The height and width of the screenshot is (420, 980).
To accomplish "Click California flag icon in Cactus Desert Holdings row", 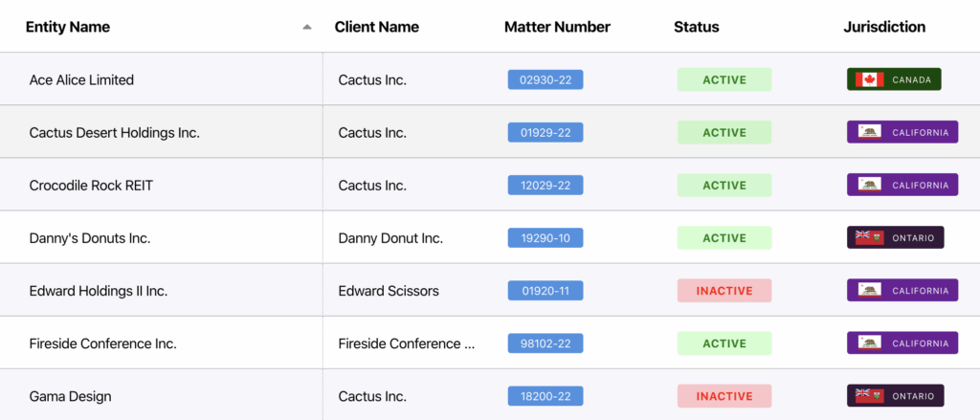I will 869,132.
